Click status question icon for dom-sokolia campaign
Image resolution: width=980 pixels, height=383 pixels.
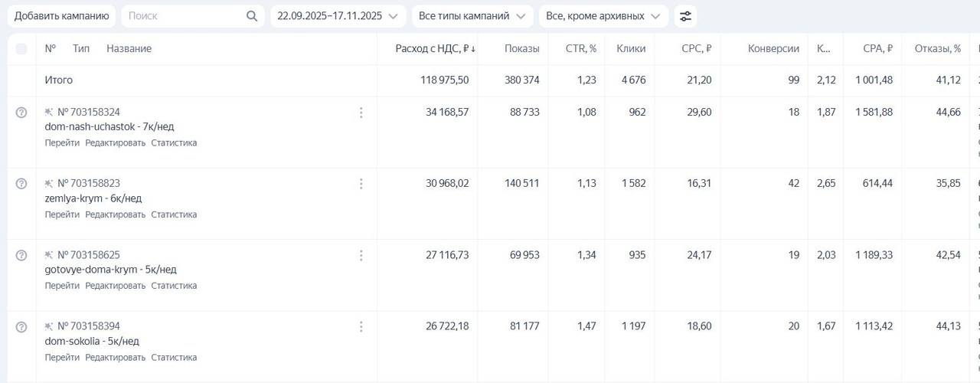point(21,327)
